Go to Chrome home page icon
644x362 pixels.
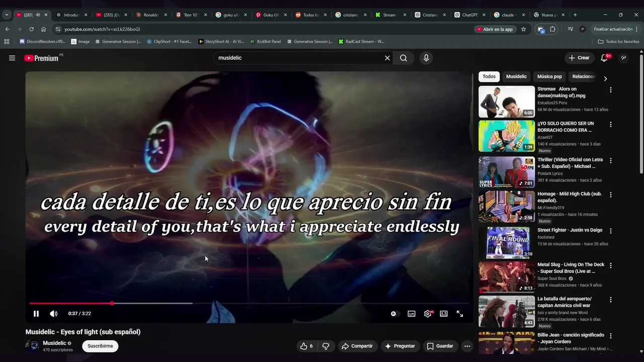tap(43, 29)
